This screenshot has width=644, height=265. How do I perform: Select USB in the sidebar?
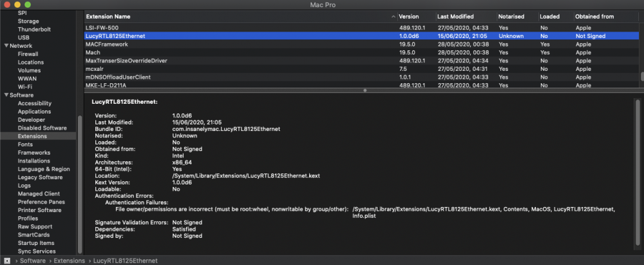[x=23, y=37]
